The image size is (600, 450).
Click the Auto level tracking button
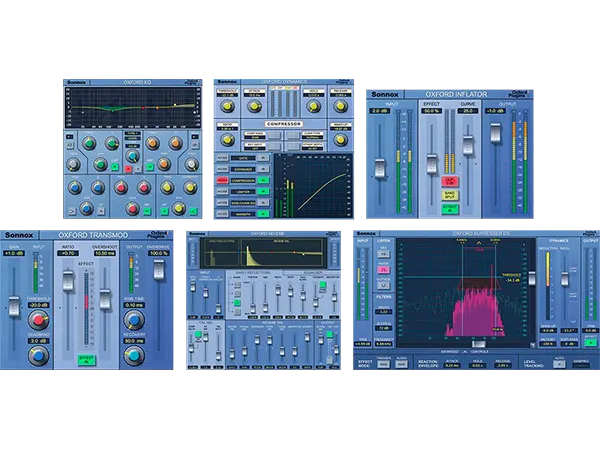(x=559, y=364)
